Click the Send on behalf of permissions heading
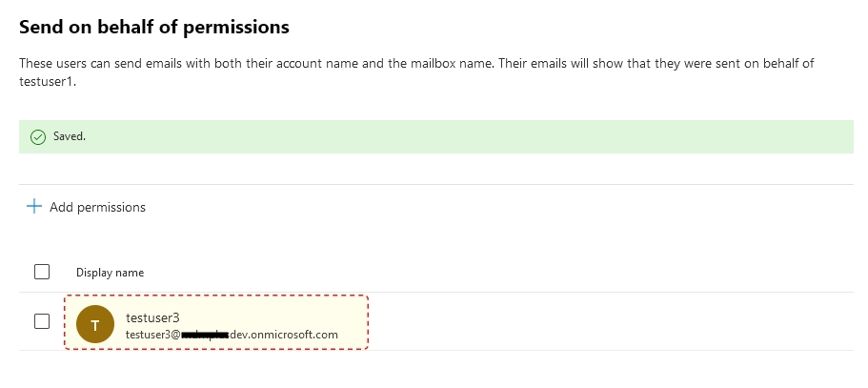868x388 pixels. (x=154, y=28)
